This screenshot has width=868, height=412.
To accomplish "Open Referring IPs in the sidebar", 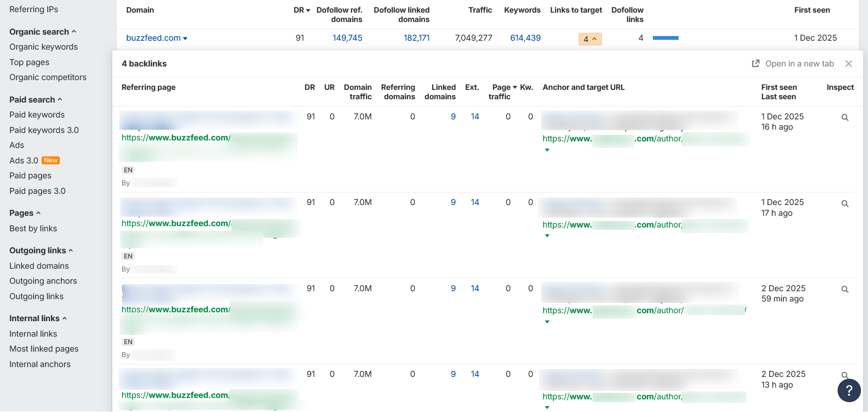I will [x=34, y=9].
